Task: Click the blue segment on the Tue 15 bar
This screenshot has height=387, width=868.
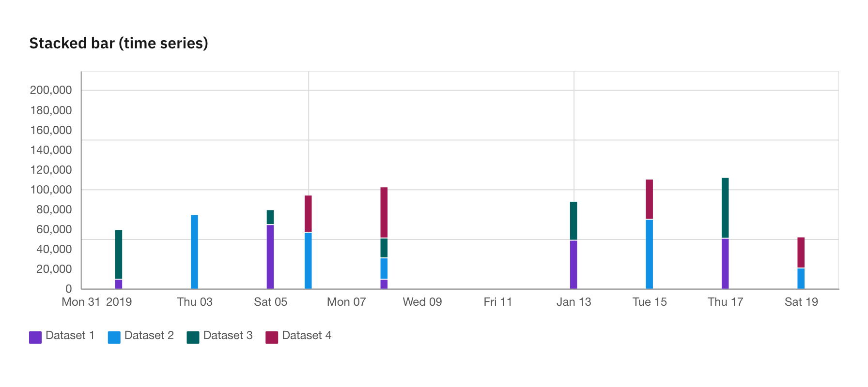Action: [650, 254]
